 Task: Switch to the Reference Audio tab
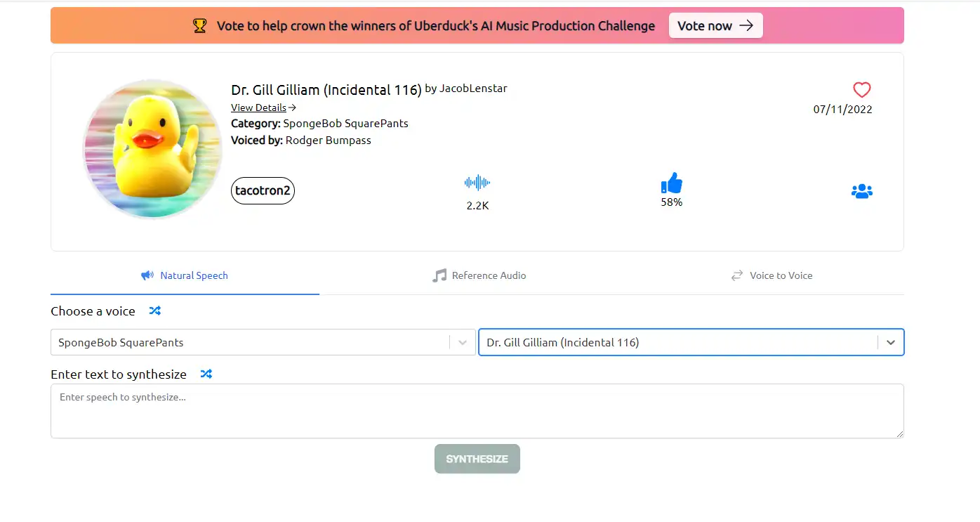pyautogui.click(x=479, y=275)
